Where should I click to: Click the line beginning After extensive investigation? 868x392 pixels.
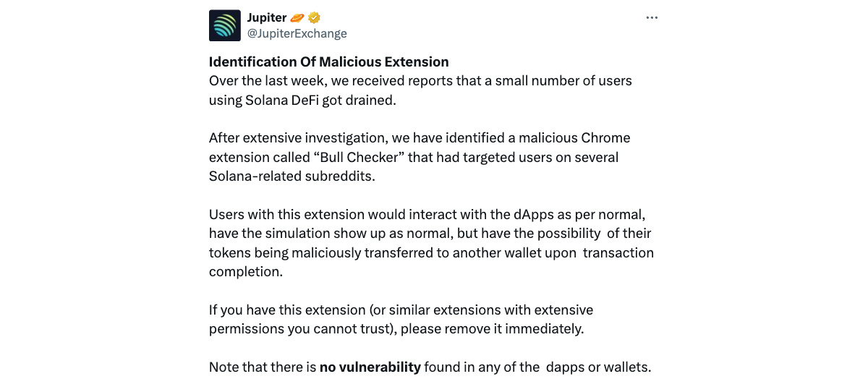coord(420,137)
